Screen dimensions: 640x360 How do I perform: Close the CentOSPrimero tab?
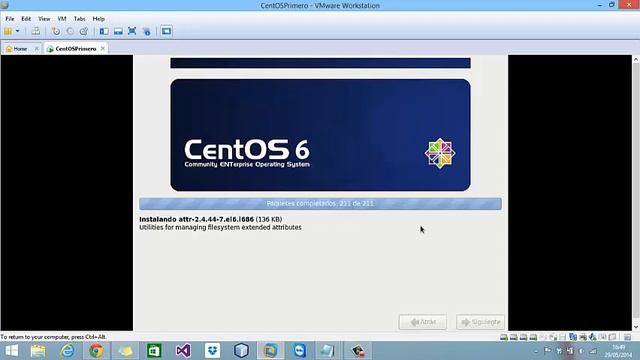[102, 49]
